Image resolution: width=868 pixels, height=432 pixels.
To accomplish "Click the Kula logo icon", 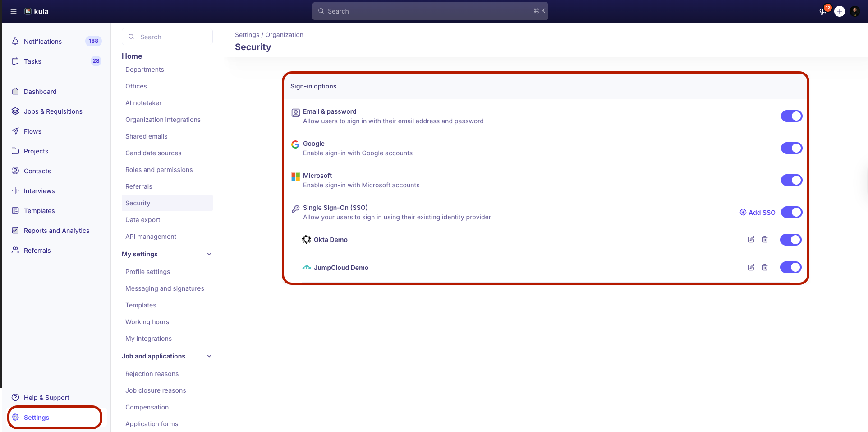I will coord(28,11).
